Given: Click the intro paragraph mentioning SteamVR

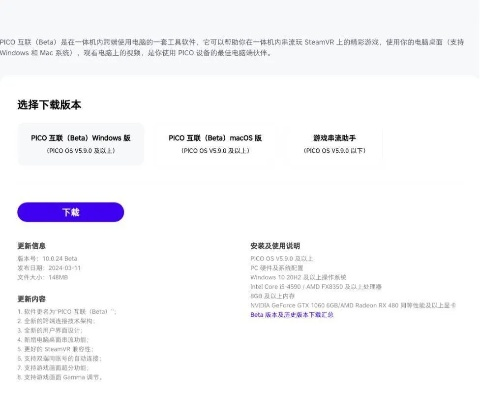Looking at the screenshot, I should [x=232, y=47].
